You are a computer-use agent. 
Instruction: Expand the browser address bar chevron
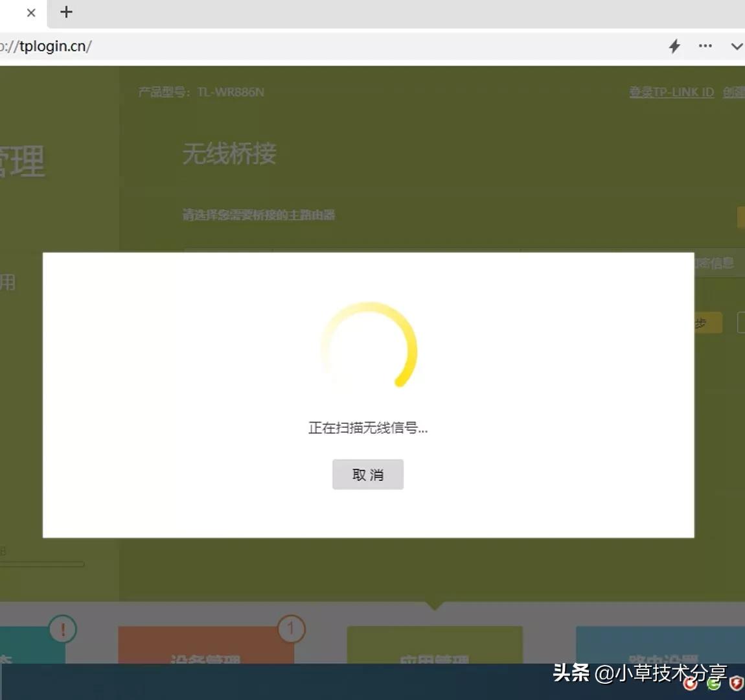point(737,46)
